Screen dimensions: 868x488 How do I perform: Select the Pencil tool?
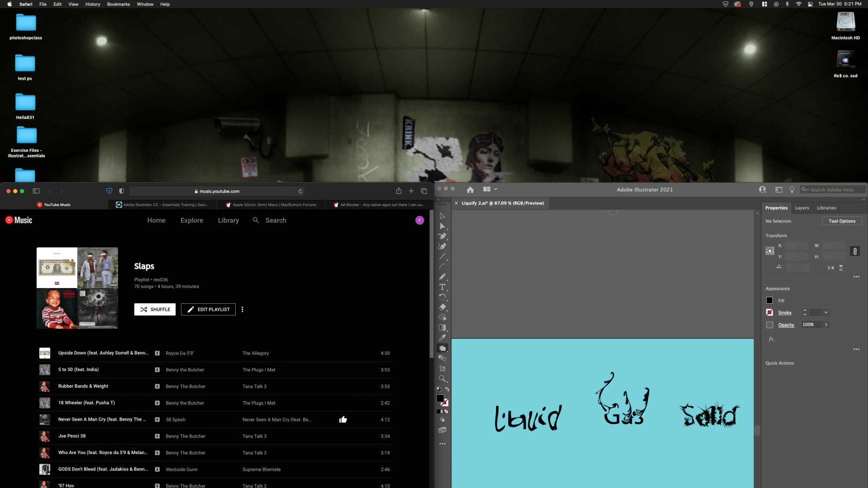click(x=442, y=277)
